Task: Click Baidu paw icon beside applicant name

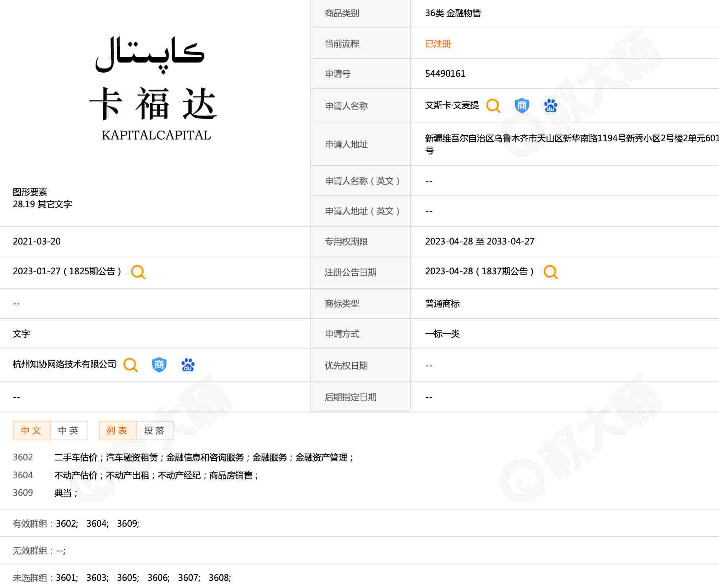Action: (x=550, y=106)
